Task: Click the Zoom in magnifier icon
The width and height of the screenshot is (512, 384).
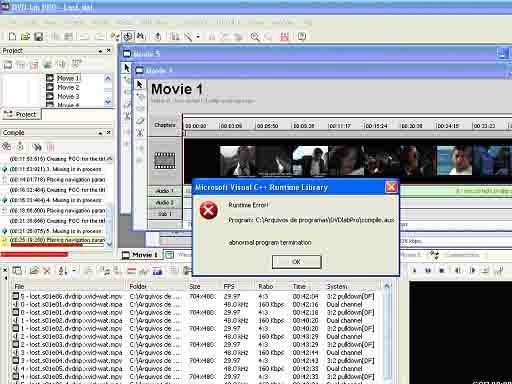Action: 255,37
